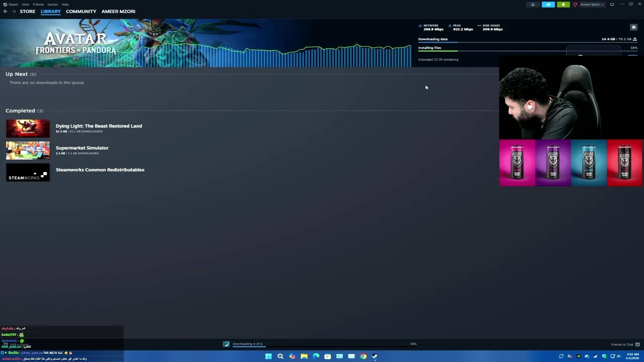Select Dying Light: The Beast Restored Land title

99,126
